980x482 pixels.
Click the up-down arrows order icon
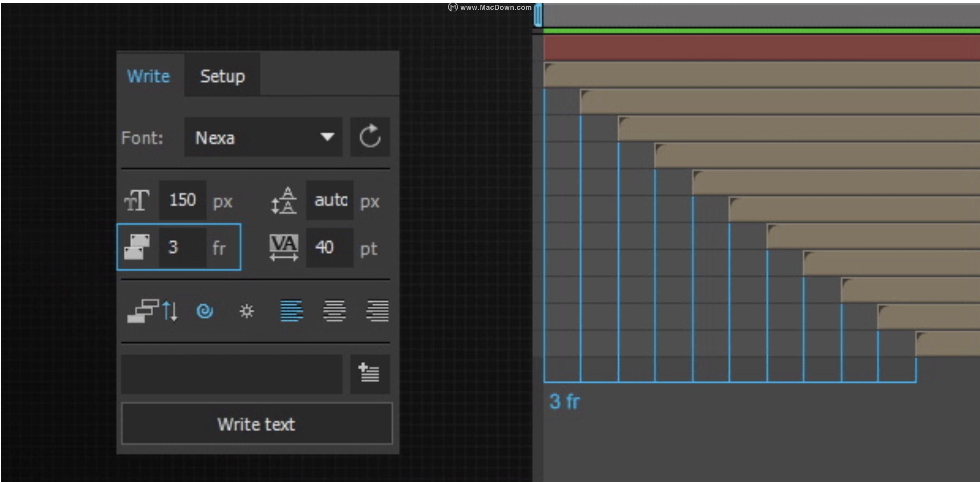tap(170, 311)
